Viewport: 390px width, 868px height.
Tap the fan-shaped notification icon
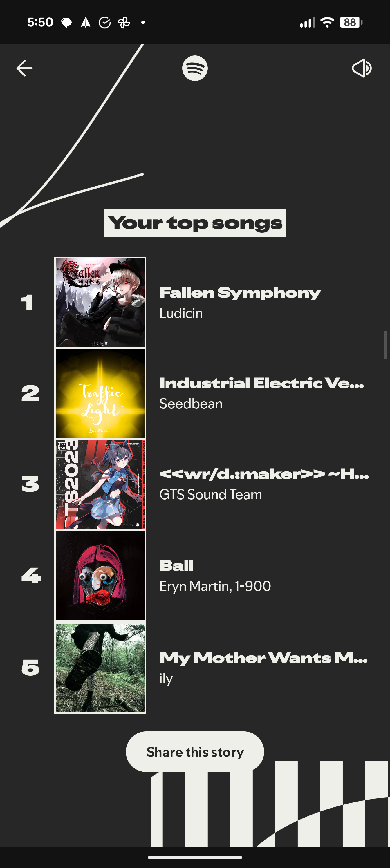point(124,23)
